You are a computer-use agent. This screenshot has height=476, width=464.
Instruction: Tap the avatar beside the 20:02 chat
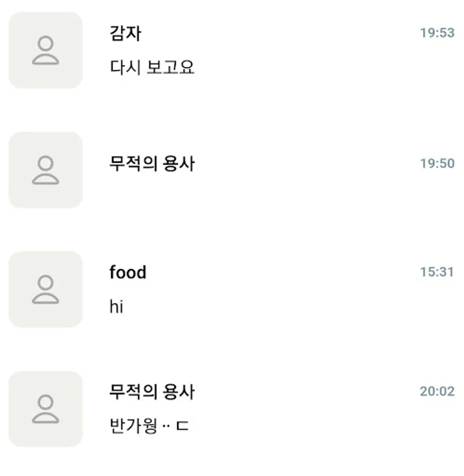coord(46,409)
